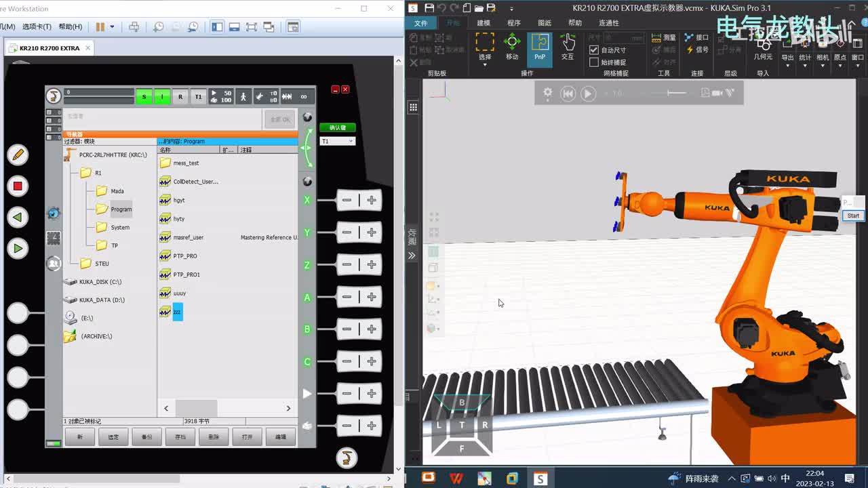
Task: Choose the 交互 (Interact) tool
Action: pos(568,47)
